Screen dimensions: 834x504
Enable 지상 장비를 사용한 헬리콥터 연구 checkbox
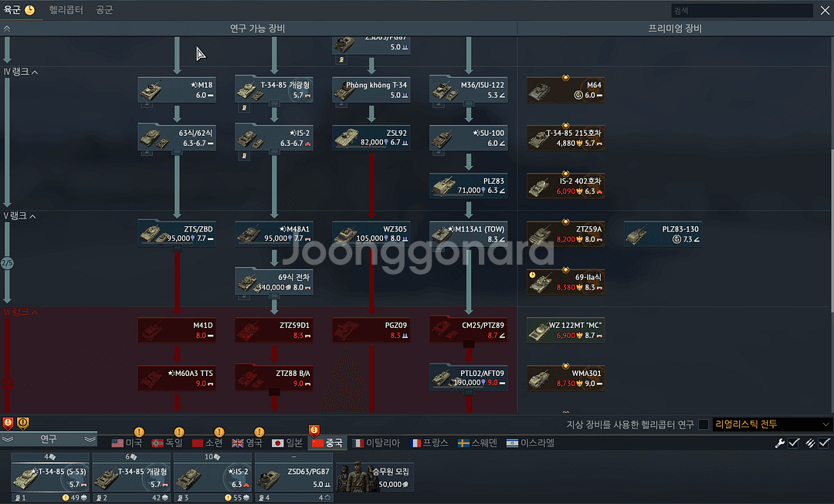tap(703, 425)
